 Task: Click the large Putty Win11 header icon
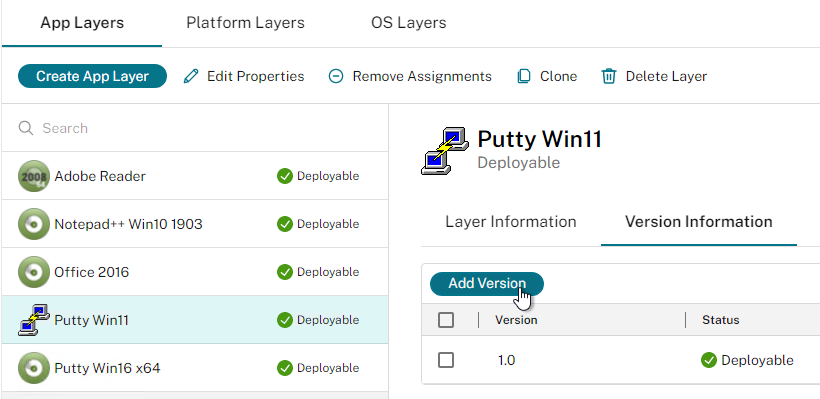pos(444,151)
